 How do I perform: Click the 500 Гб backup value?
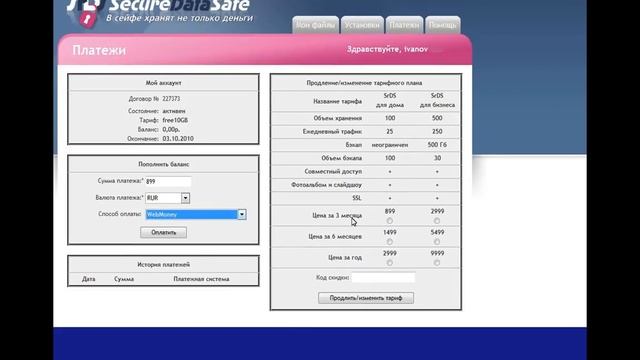(x=437, y=145)
